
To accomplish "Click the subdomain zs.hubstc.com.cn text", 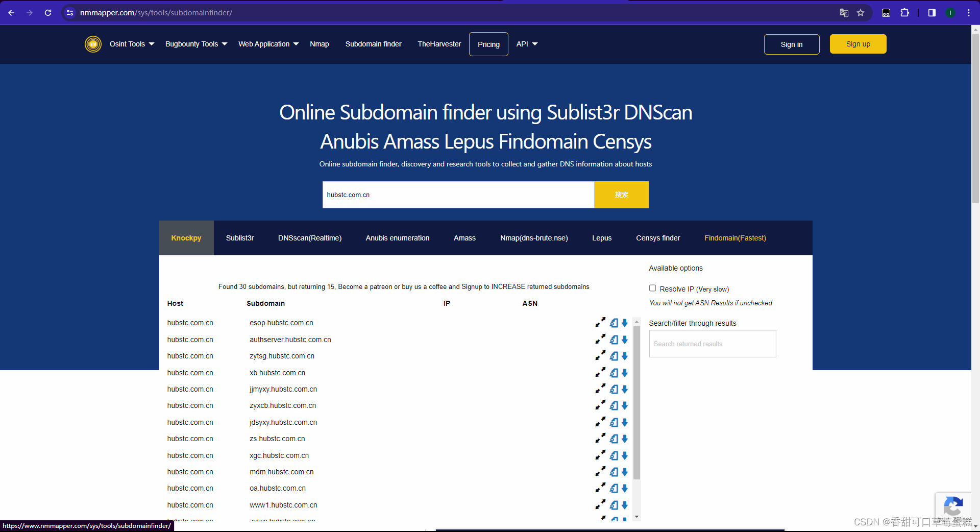I will pyautogui.click(x=277, y=439).
